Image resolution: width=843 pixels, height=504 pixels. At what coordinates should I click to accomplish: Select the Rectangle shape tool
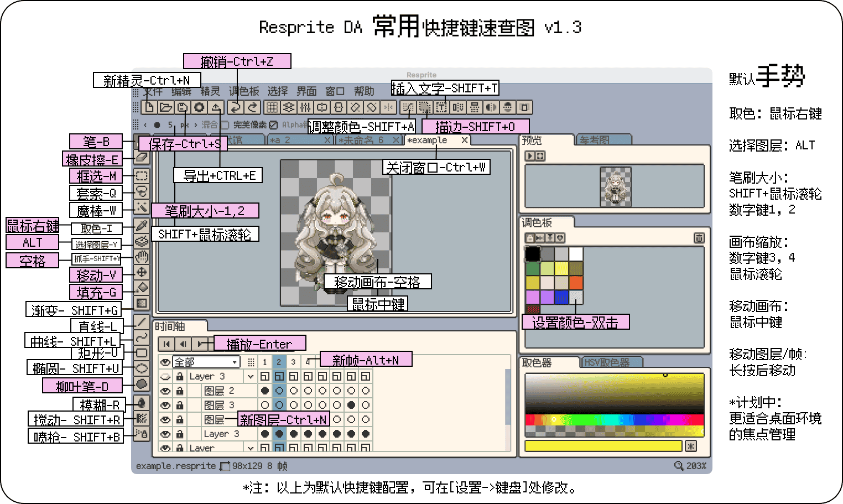pyautogui.click(x=142, y=352)
